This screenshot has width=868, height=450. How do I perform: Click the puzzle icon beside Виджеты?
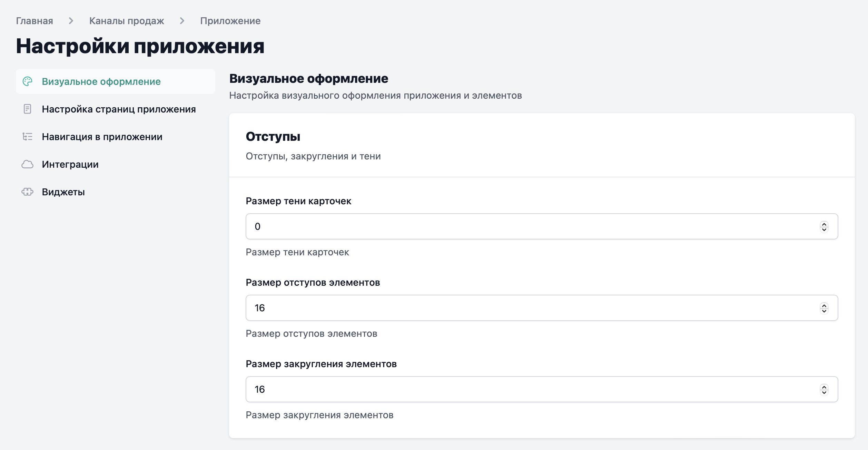pos(27,192)
